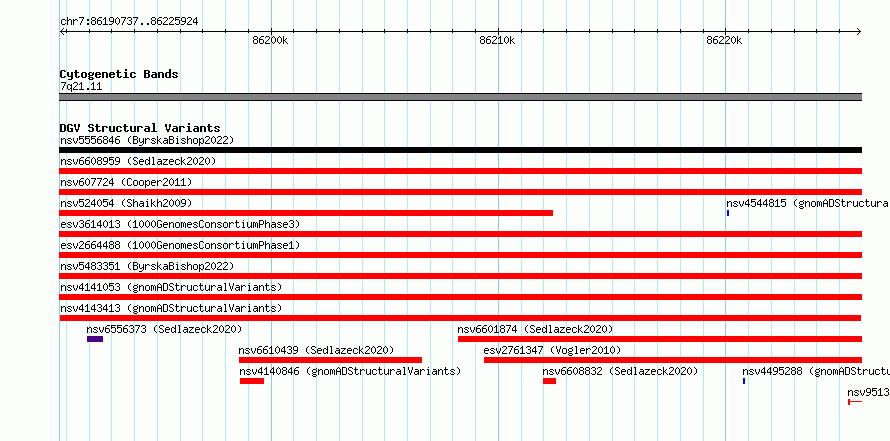This screenshot has height=441, width=890.
Task: Open nsv4495288 gnomAD variant label
Action: point(816,371)
